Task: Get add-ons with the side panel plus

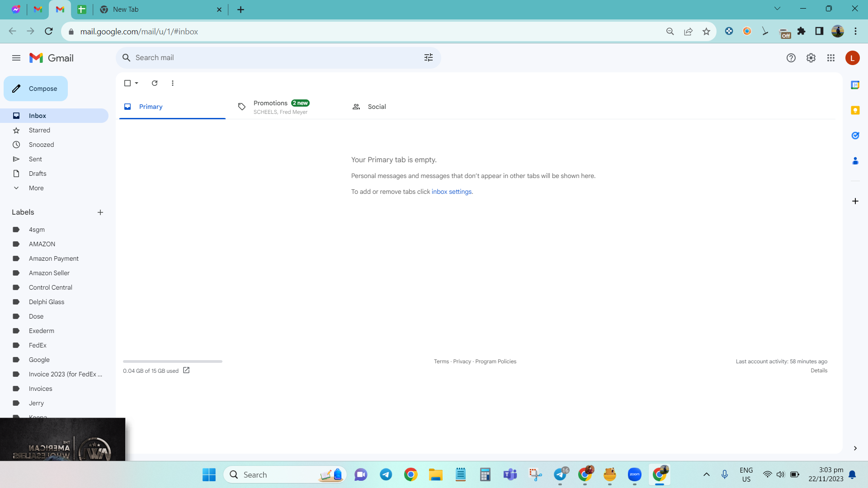Action: point(855,201)
